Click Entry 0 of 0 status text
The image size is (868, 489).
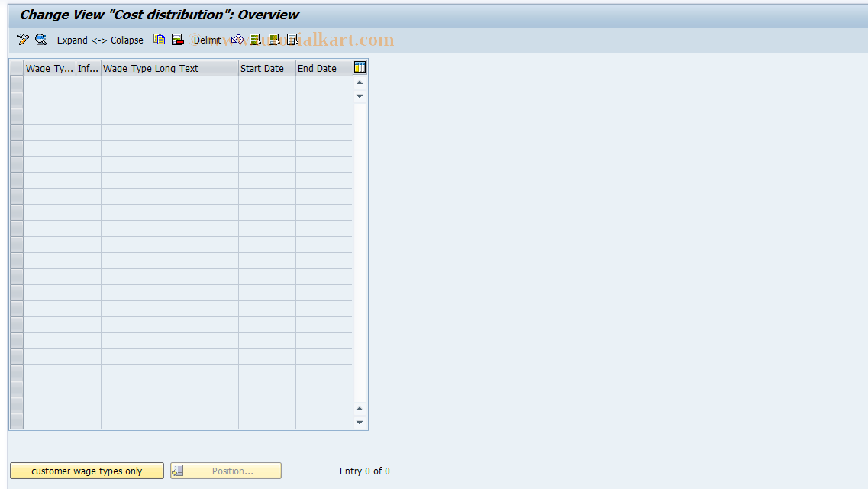coord(365,471)
